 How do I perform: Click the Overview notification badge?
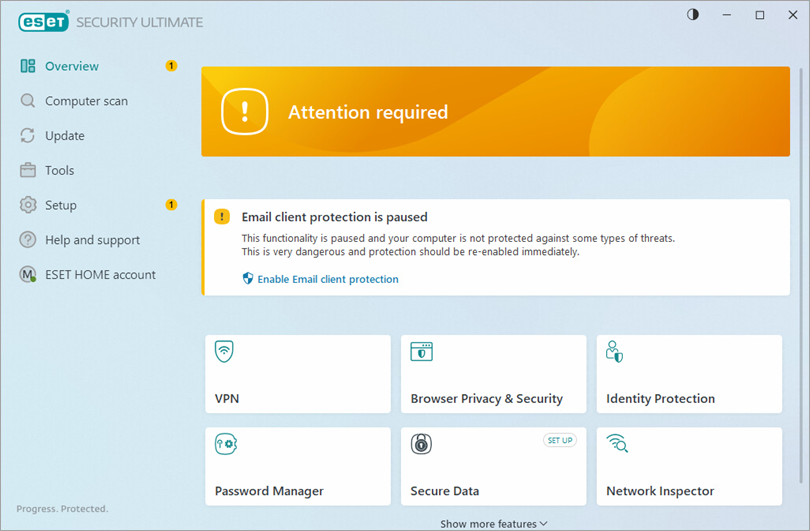171,66
